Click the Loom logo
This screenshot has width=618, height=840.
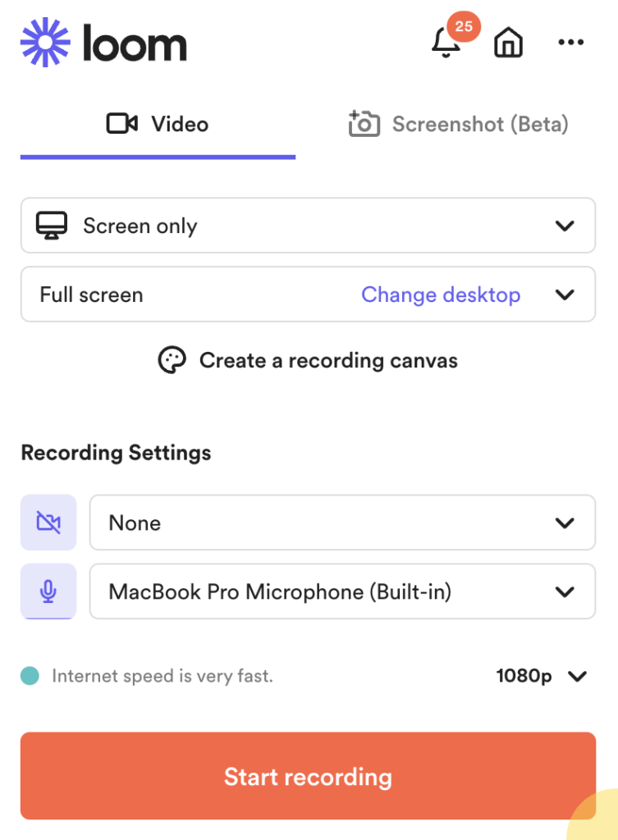click(103, 43)
